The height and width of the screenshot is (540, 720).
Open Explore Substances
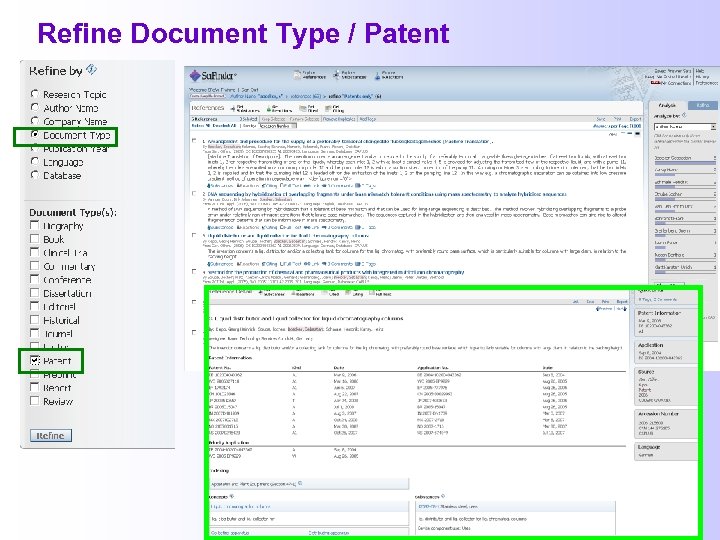coord(350,75)
